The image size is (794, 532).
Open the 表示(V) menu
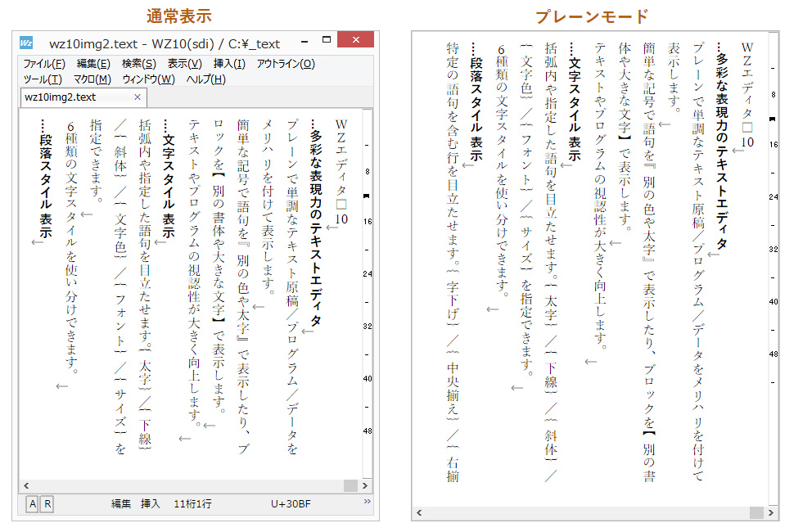tap(183, 64)
